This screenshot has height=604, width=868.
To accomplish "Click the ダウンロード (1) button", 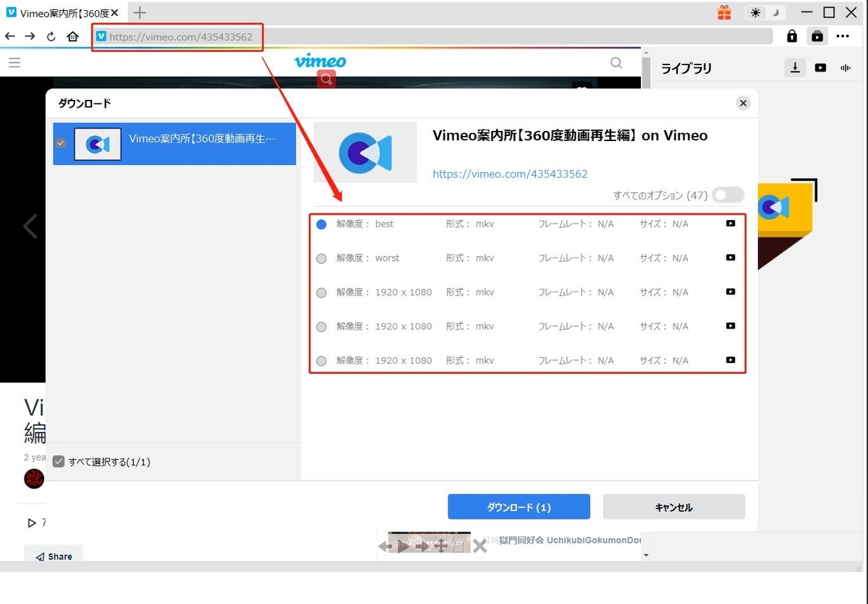I will click(519, 507).
